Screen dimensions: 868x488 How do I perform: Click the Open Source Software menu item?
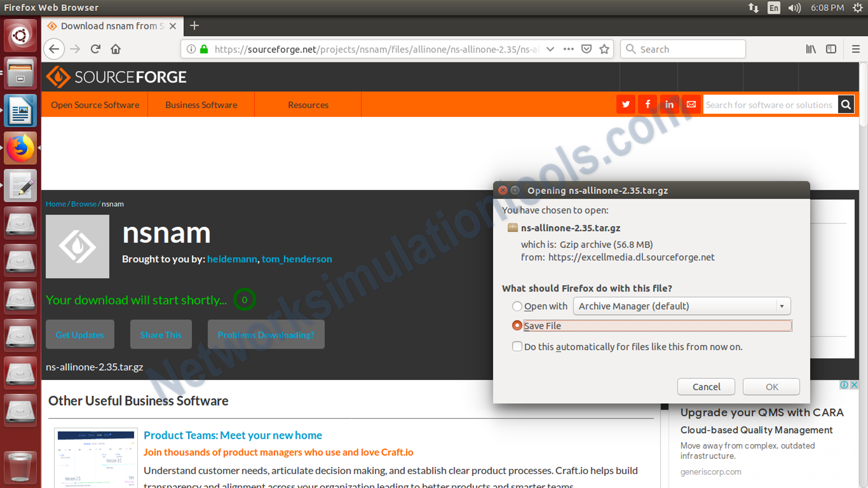95,104
